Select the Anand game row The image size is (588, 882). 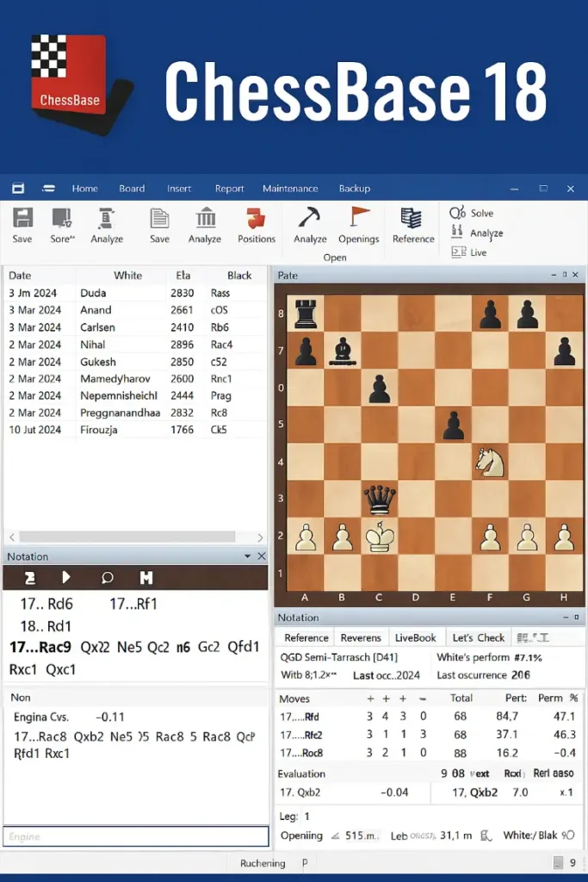click(x=135, y=310)
